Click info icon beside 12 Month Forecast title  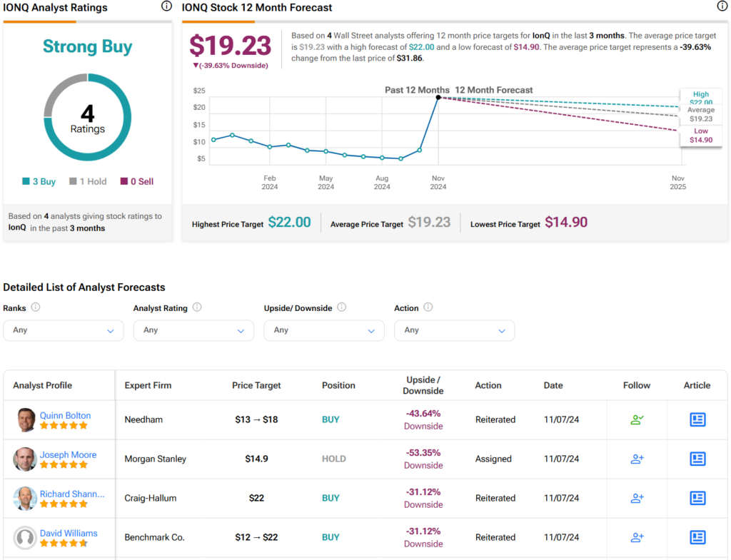click(x=722, y=6)
